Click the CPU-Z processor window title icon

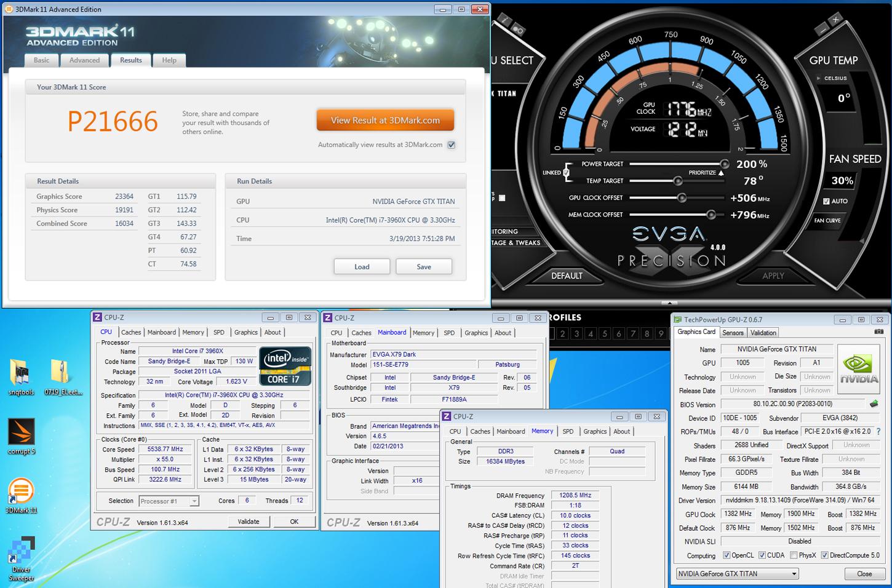coord(97,317)
